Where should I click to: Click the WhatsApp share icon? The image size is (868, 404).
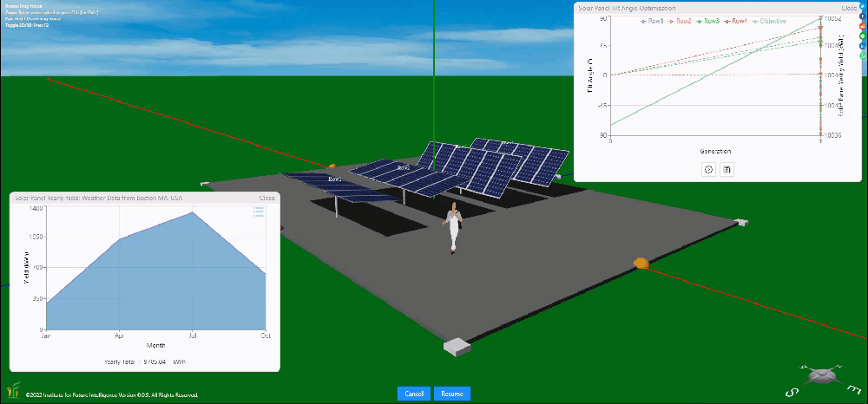tap(863, 55)
